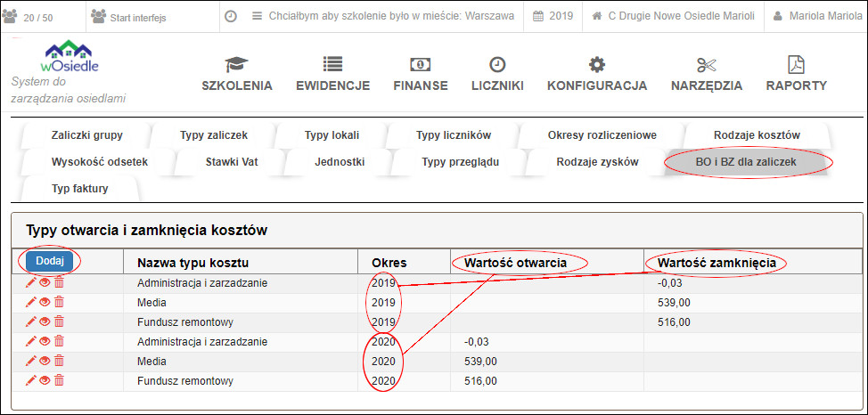Open the SZKOLENIA graduation cap menu
Viewport: 868px width, 415px height.
coord(237,75)
